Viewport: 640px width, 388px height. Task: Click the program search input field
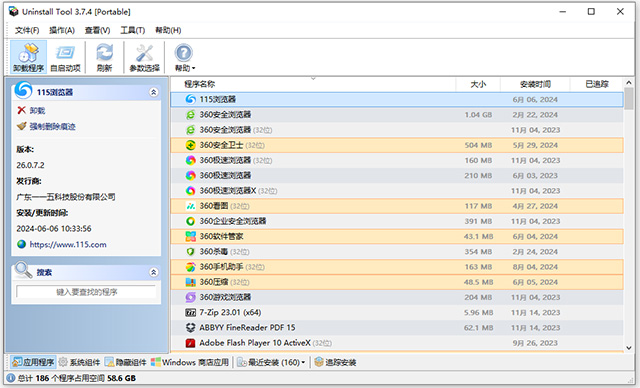pyautogui.click(x=86, y=292)
